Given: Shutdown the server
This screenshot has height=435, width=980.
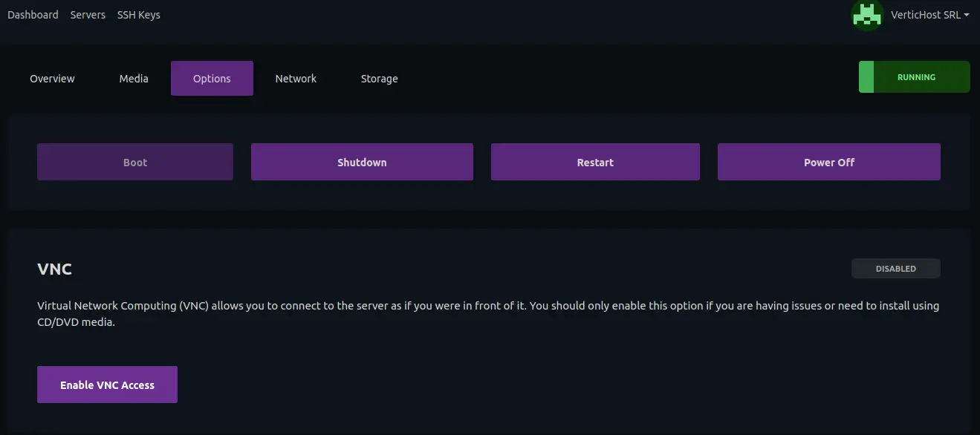Looking at the screenshot, I should 362,162.
